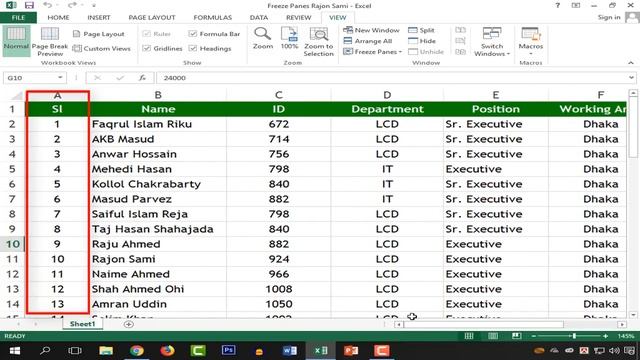Switch to the DATA tab

click(259, 18)
